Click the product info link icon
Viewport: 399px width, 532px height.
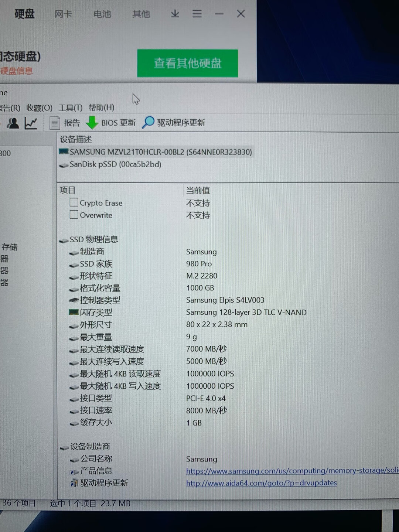click(74, 472)
